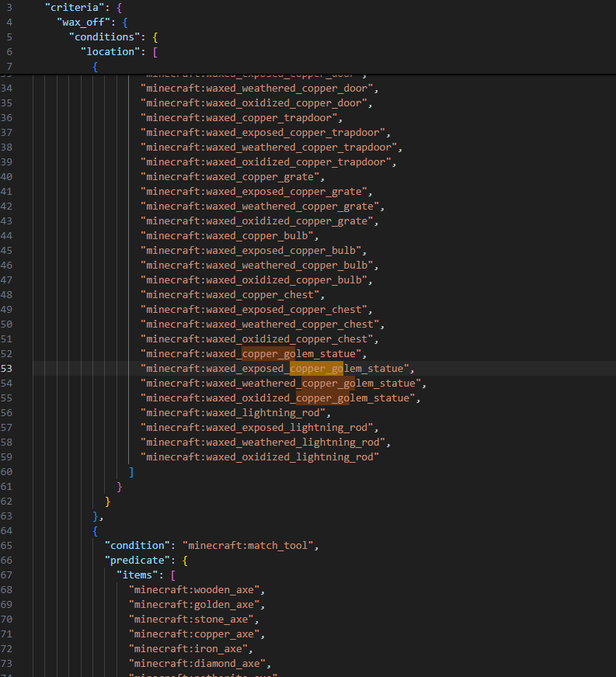Click "minecraft:waxed_copper_golem_statue" on line 52
This screenshot has height=677, width=616.
coord(248,354)
